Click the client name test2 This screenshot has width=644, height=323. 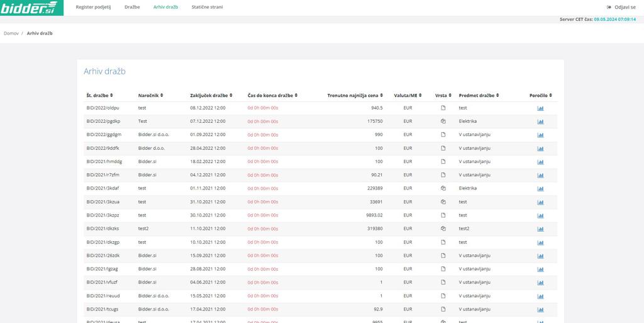click(143, 229)
